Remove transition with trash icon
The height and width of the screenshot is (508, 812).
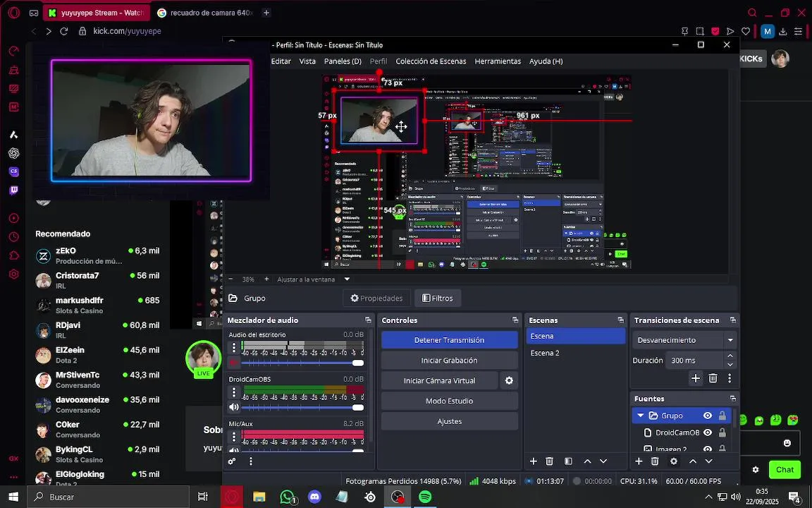pyautogui.click(x=713, y=378)
